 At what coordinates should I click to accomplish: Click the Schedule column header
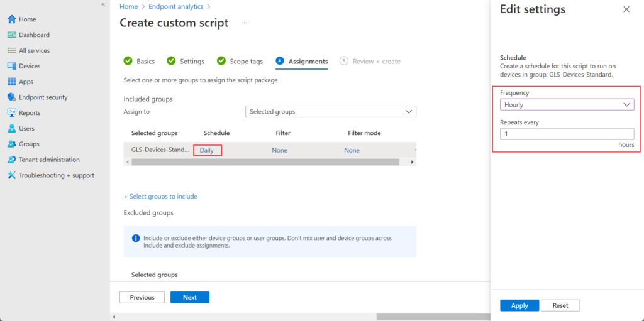pyautogui.click(x=216, y=133)
